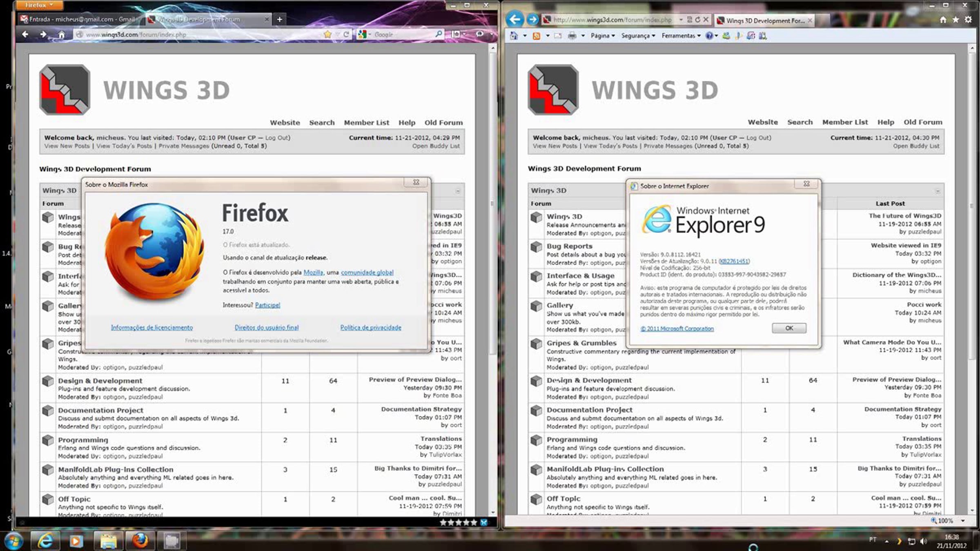980x551 pixels.
Task: Open a new tab in Firefox
Action: pyautogui.click(x=280, y=19)
